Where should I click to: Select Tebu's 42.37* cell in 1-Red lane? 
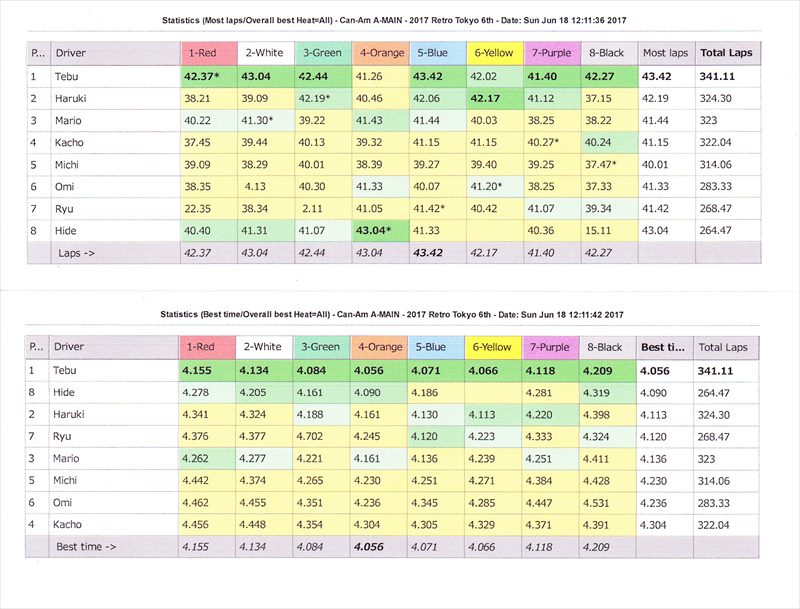click(207, 75)
